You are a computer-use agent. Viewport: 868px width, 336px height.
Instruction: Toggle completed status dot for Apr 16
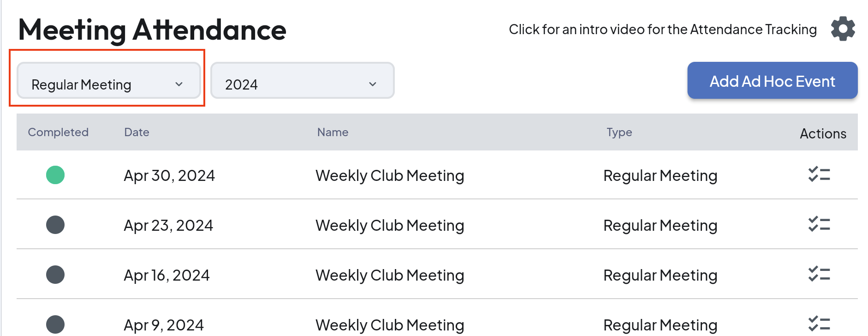point(55,275)
